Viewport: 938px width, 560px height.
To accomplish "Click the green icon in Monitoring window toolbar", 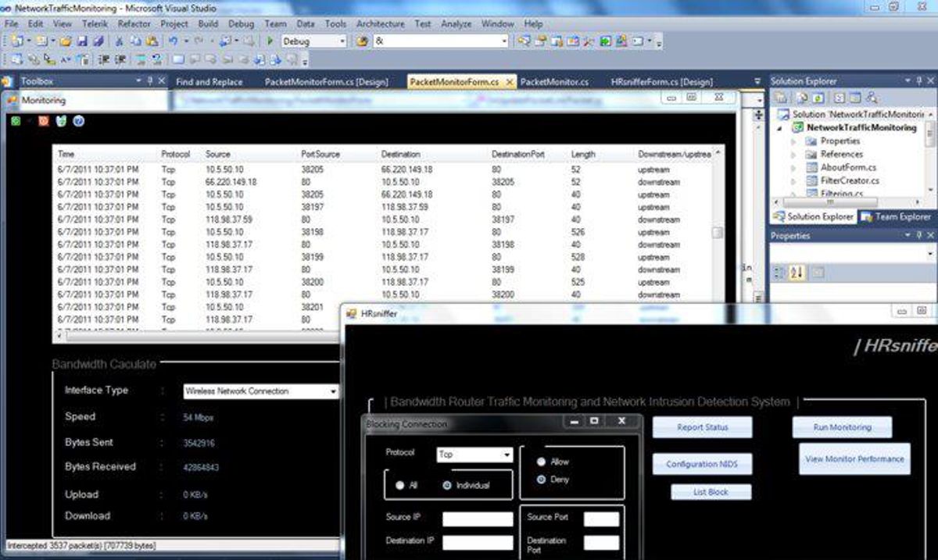I will point(16,121).
